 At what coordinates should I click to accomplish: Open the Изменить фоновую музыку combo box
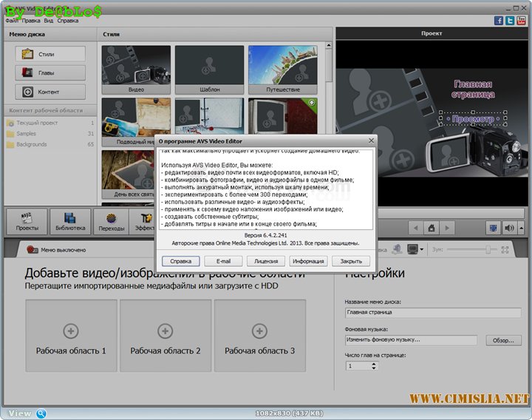click(x=411, y=340)
